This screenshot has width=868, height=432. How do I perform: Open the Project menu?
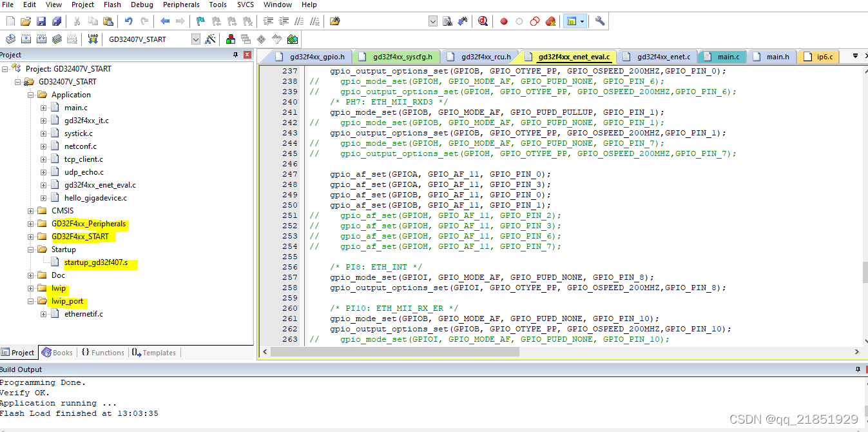(x=82, y=5)
